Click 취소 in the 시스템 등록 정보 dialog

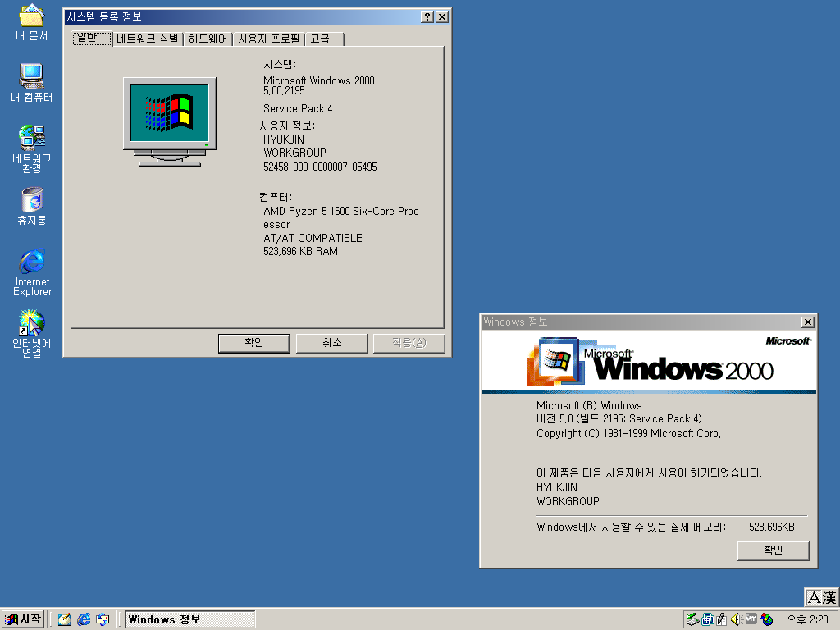click(331, 343)
